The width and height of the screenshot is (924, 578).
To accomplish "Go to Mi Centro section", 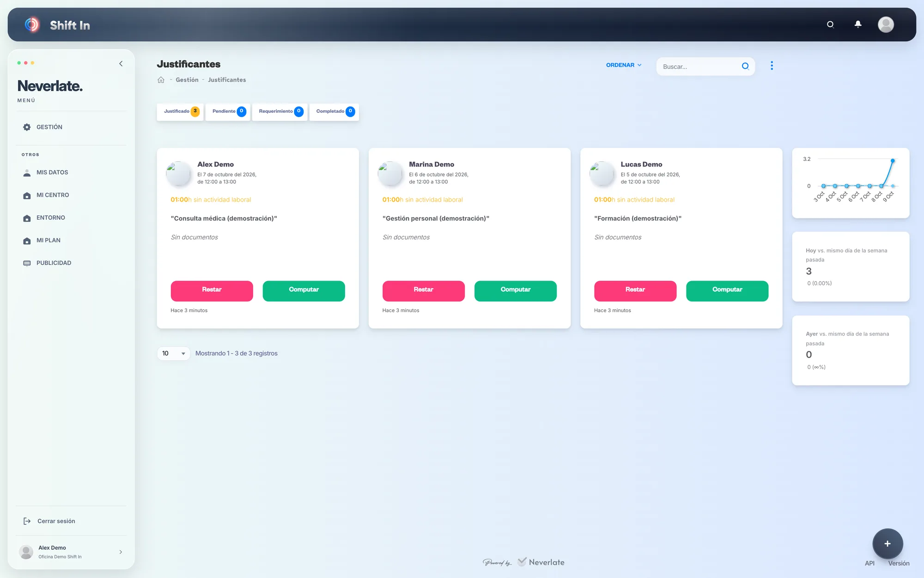I will click(x=71, y=195).
